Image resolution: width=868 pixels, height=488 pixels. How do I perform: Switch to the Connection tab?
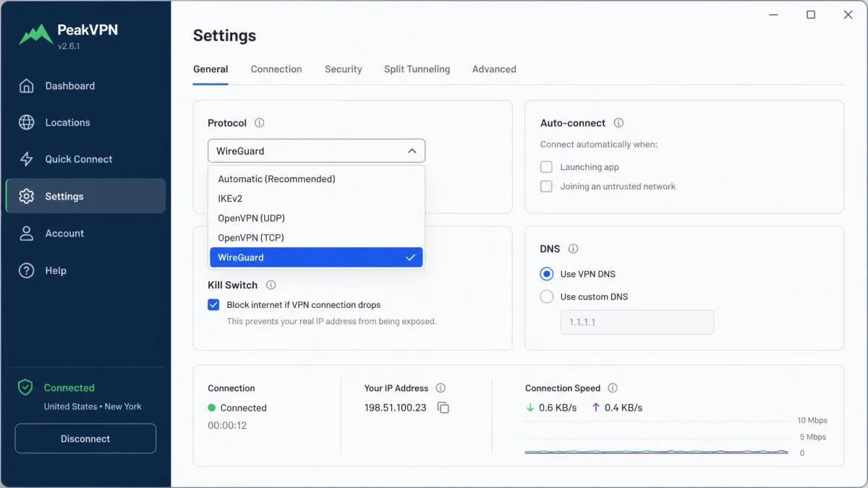tap(276, 69)
